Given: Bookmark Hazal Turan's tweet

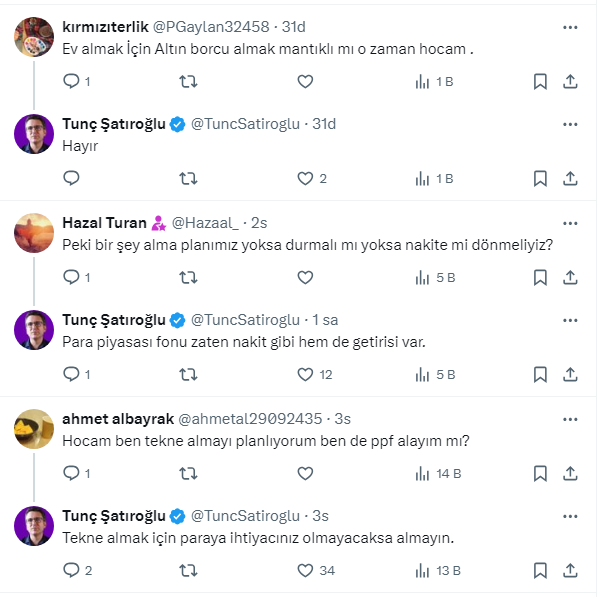Looking at the screenshot, I should 540,277.
